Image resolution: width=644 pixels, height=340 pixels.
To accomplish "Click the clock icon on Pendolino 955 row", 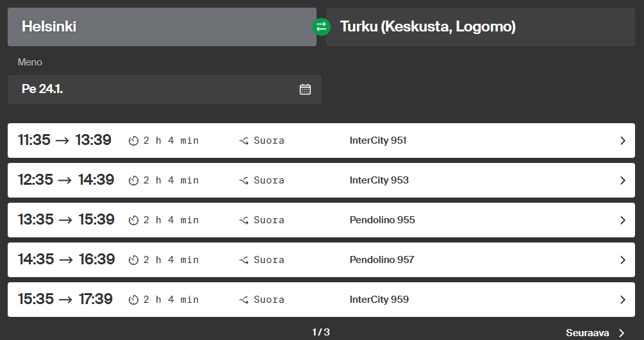I will 133,221.
